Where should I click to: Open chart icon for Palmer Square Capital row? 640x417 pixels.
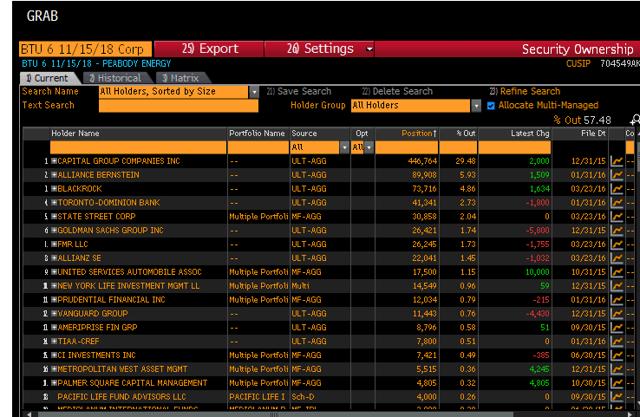(617, 383)
